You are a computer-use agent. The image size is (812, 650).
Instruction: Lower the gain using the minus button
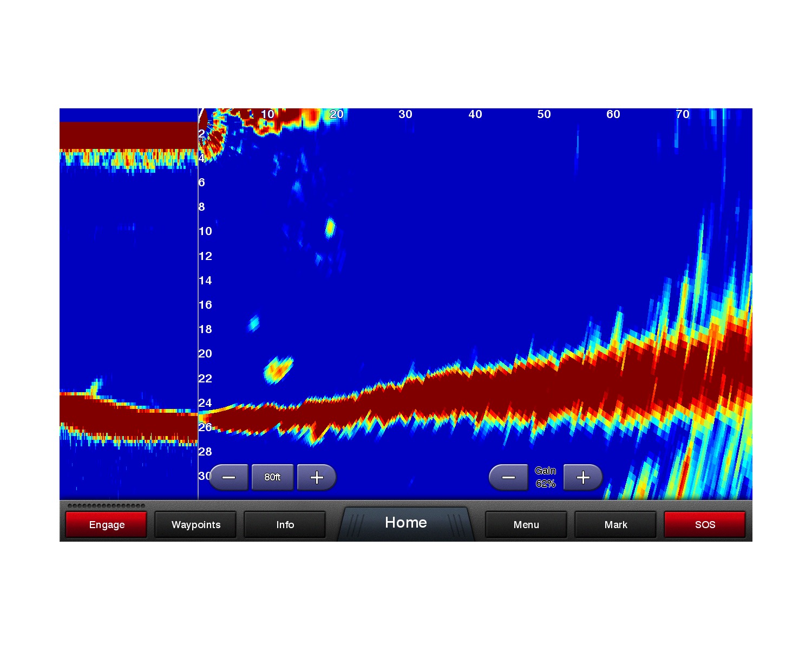tap(508, 477)
